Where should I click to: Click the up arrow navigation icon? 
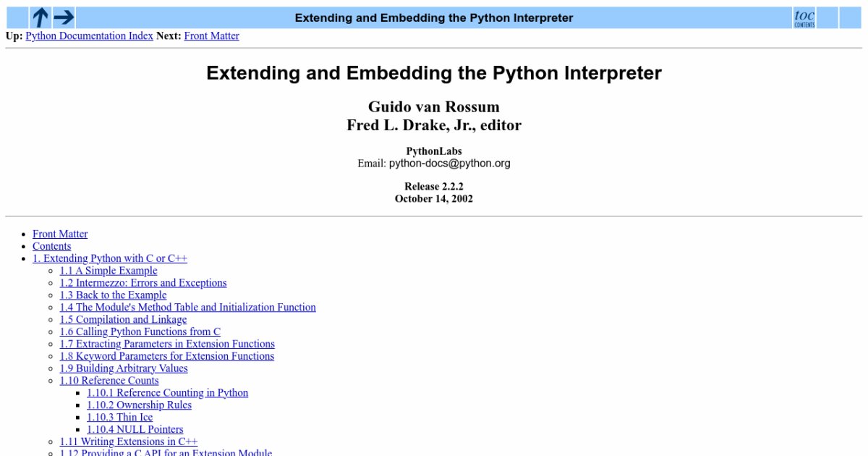click(x=41, y=17)
